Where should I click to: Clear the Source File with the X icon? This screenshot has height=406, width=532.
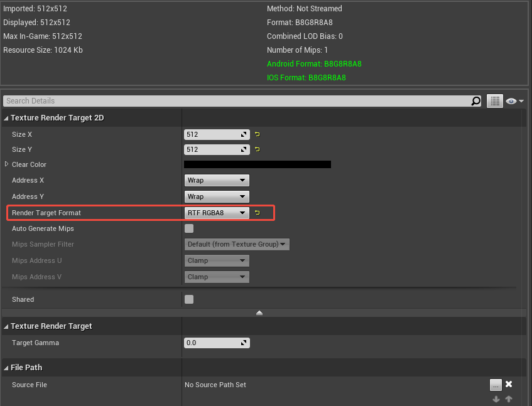tap(509, 384)
